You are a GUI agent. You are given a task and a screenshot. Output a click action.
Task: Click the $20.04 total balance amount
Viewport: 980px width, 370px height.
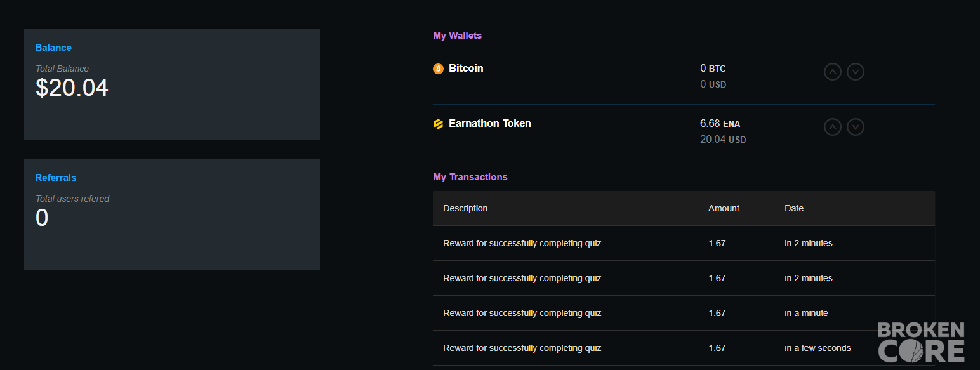coord(72,88)
